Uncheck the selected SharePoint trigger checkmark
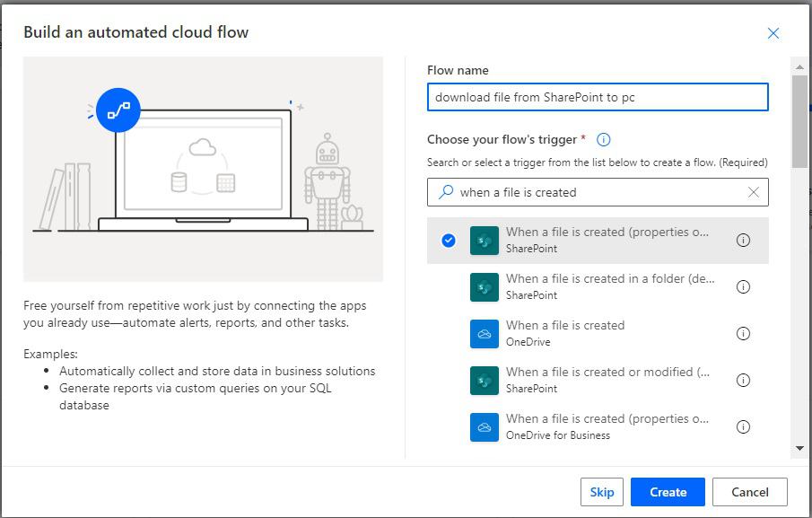Screen dimensions: 812x518 pyautogui.click(x=449, y=241)
